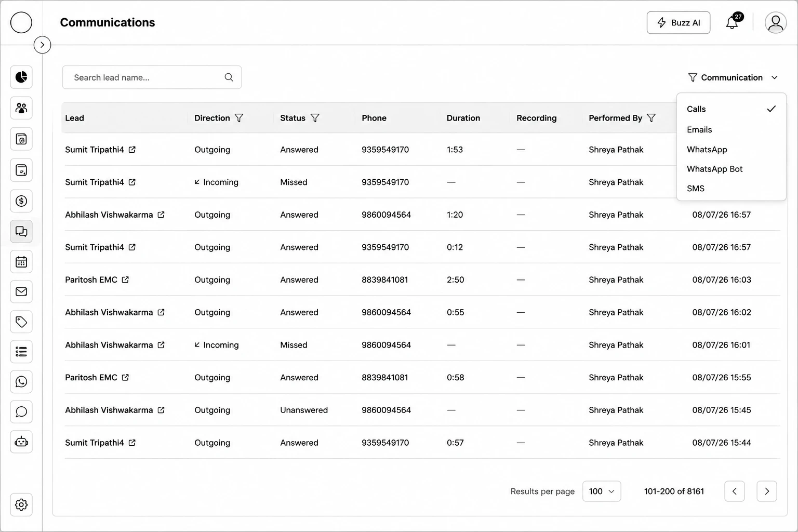The width and height of the screenshot is (798, 532).
Task: Go to the previous results page
Action: tap(735, 491)
